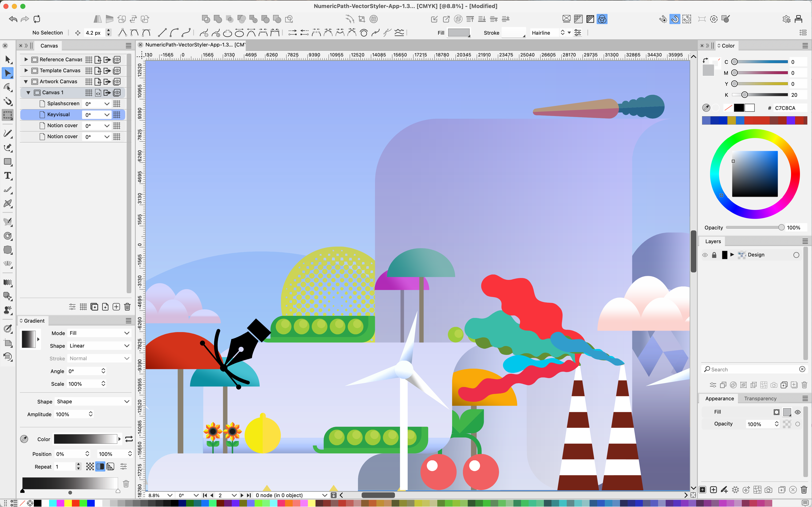Lock or unlock the Design layer
The height and width of the screenshot is (507, 812).
(714, 255)
